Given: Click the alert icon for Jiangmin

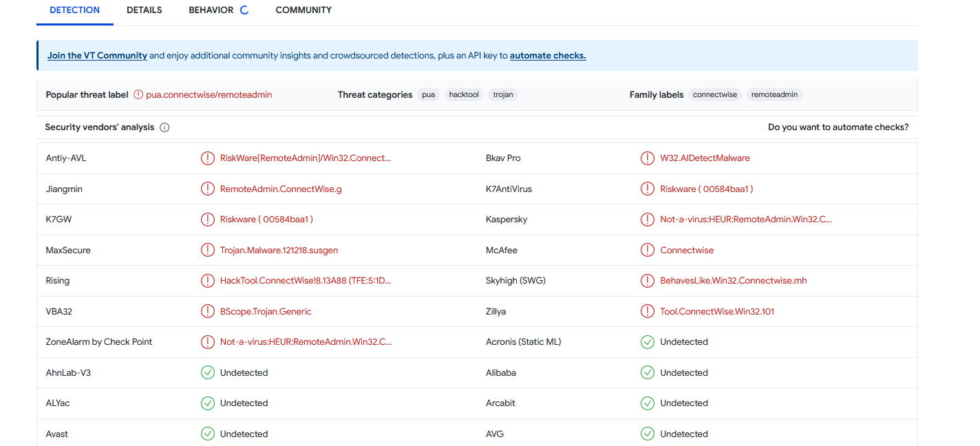Looking at the screenshot, I should [207, 189].
